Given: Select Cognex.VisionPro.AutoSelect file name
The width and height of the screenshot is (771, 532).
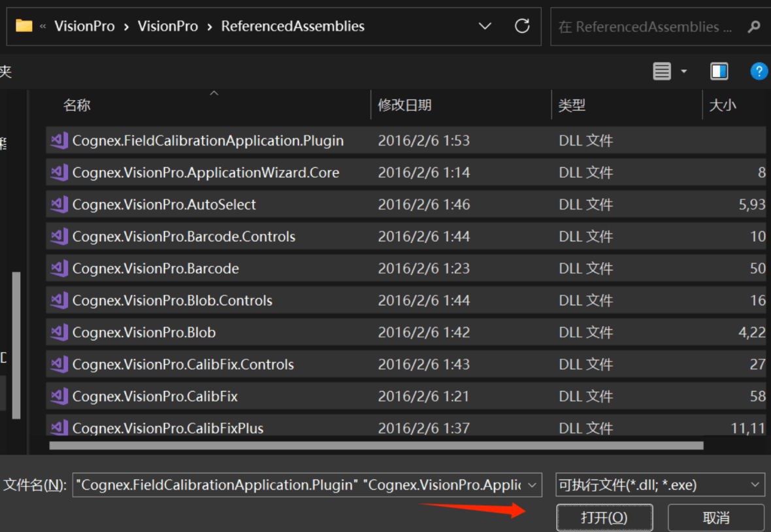Looking at the screenshot, I should point(164,205).
